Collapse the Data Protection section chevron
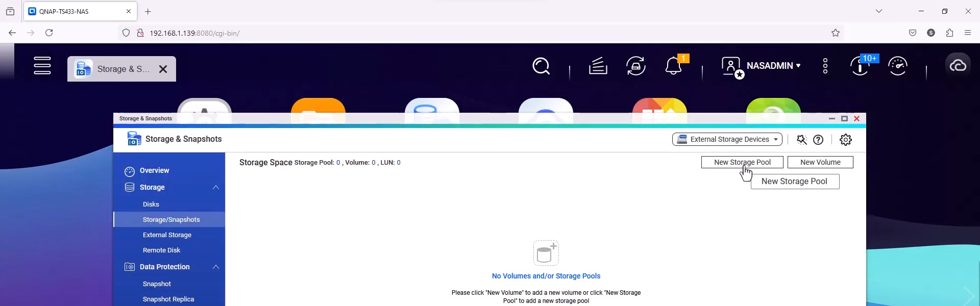The width and height of the screenshot is (980, 306). coord(216,267)
